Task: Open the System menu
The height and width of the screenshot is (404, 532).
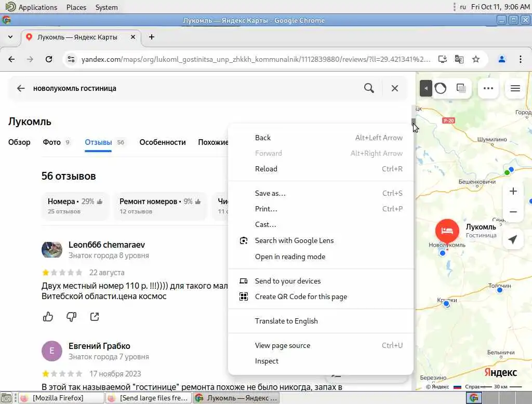Action: (x=107, y=7)
